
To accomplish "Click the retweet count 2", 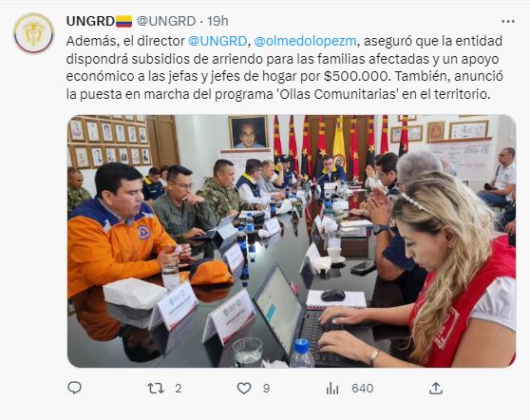I will tap(179, 389).
